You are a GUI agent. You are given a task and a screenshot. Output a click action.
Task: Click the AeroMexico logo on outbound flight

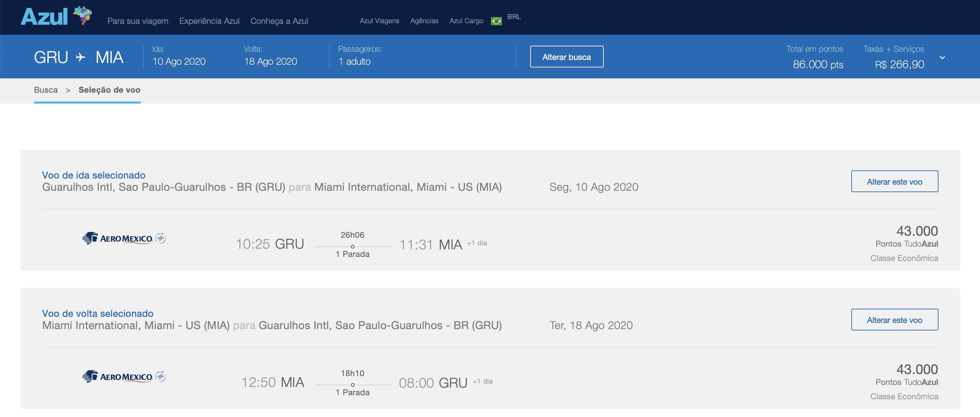pos(124,238)
